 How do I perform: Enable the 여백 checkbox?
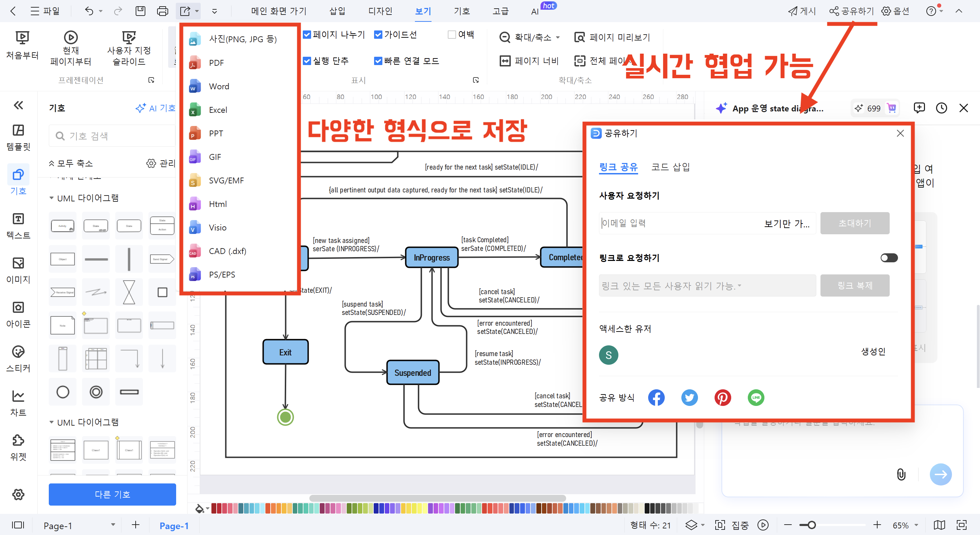click(451, 34)
